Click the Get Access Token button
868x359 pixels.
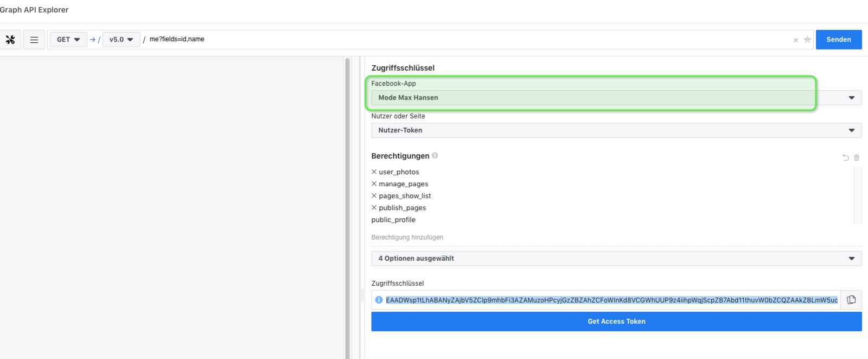point(616,322)
